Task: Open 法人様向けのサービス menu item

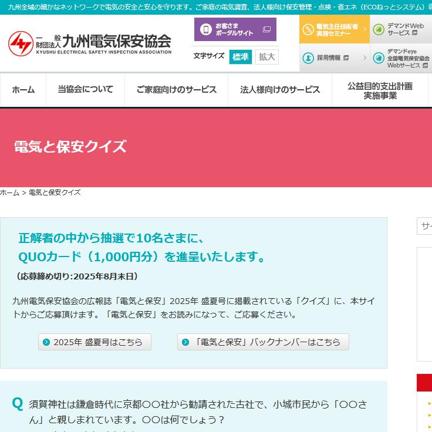Action: coord(280,90)
